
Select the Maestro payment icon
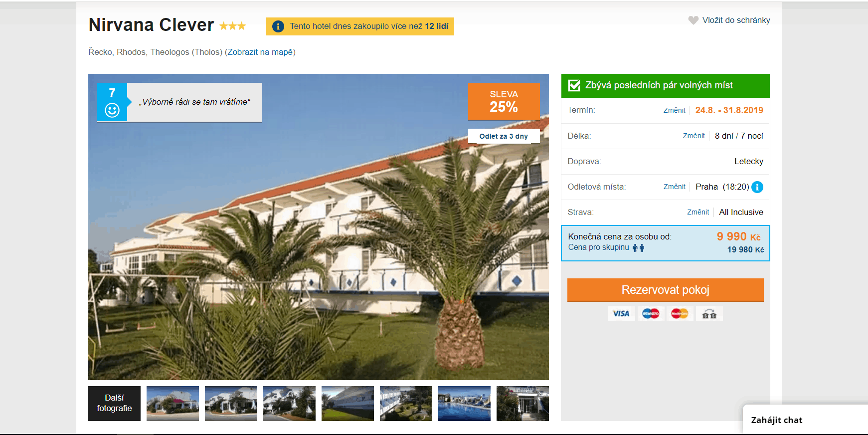[x=651, y=314]
